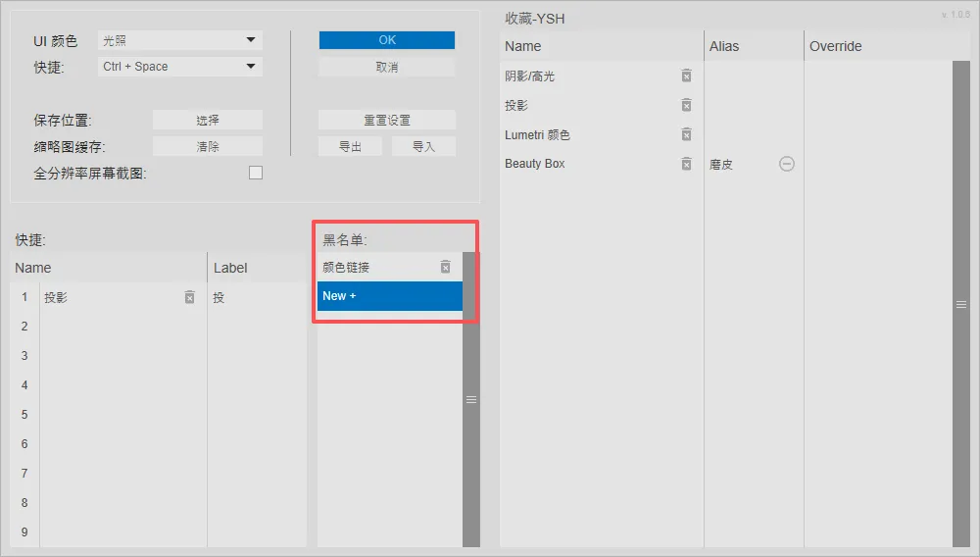Delete shortcut 1 投影 with its trash icon
The width and height of the screenshot is (980, 557).
pyautogui.click(x=190, y=297)
